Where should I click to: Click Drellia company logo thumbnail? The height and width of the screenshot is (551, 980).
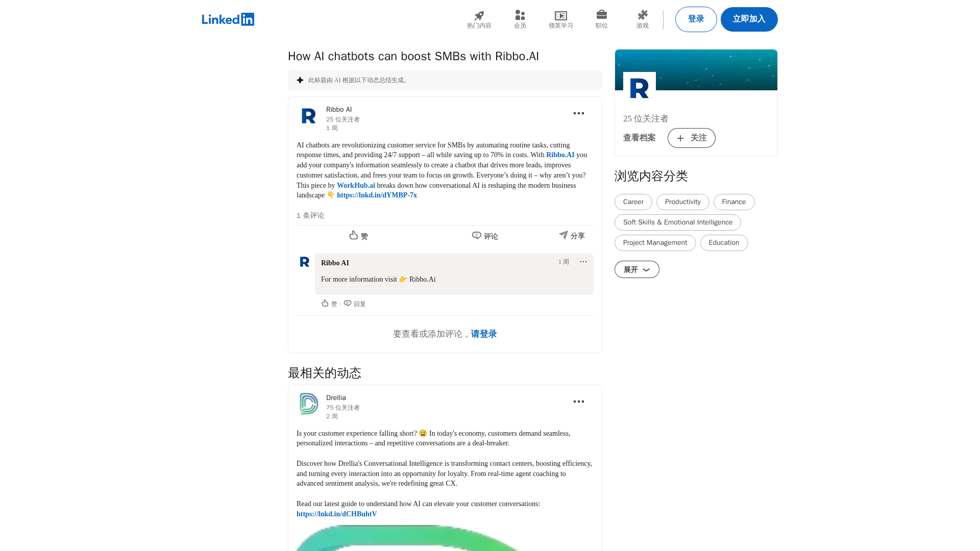(308, 404)
